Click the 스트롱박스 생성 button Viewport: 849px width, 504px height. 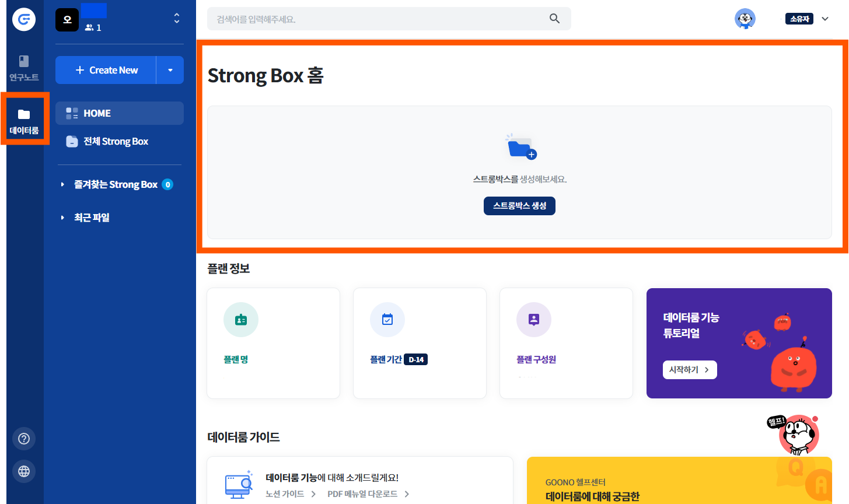click(x=519, y=206)
